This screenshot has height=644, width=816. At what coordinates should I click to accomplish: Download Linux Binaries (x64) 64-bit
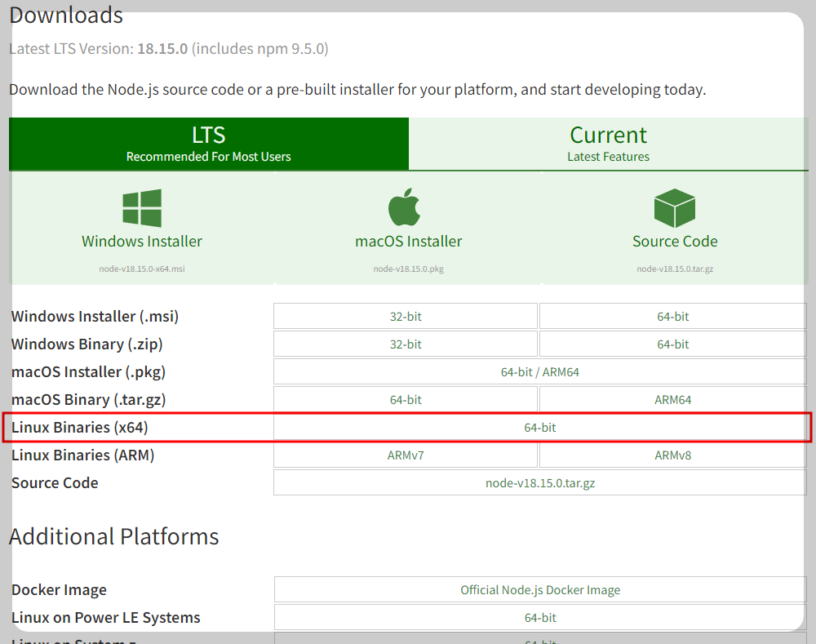tap(540, 428)
